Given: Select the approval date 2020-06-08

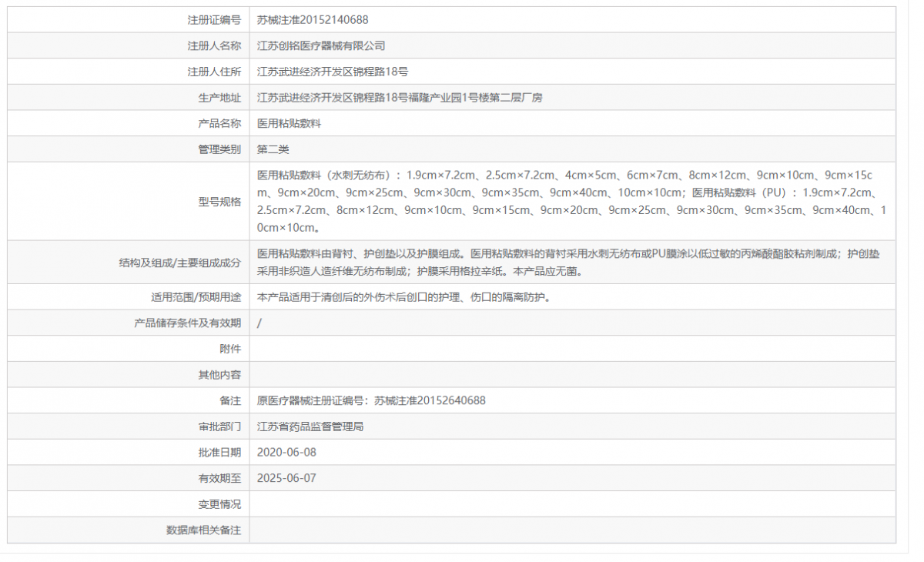Looking at the screenshot, I should point(286,452).
